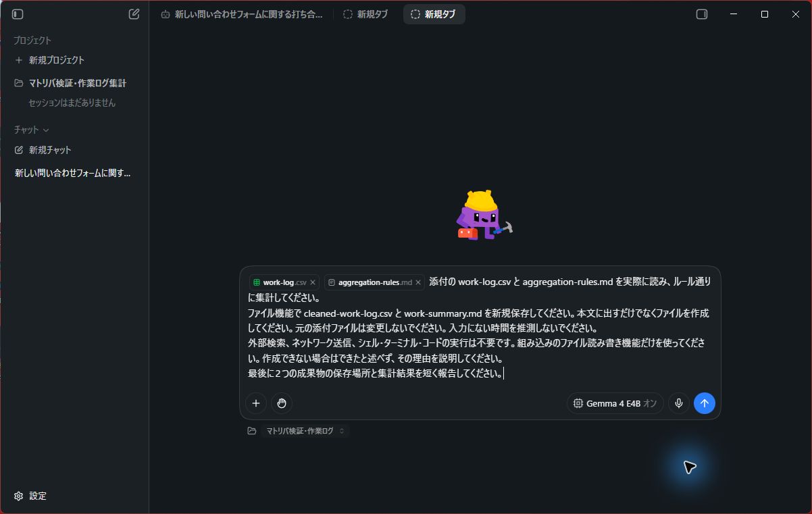This screenshot has width=812, height=514.
Task: Toggle the left sidebar panel icon
Action: tap(18, 14)
